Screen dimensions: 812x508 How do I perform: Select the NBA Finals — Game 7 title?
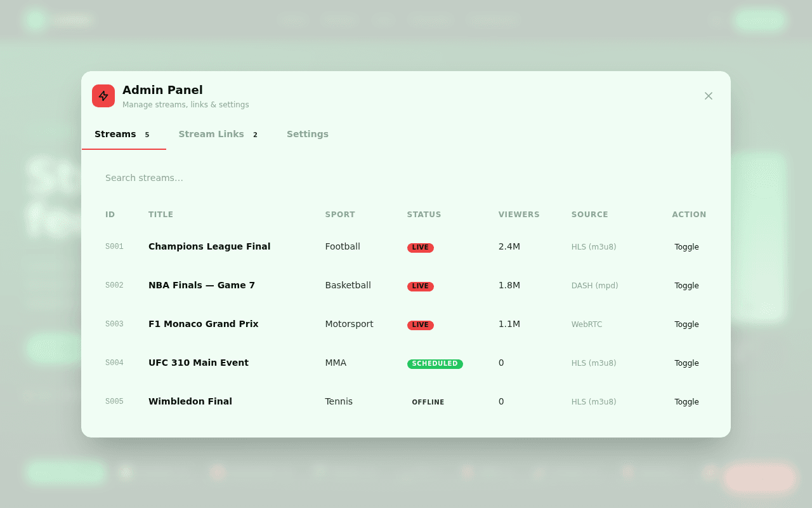[202, 285]
